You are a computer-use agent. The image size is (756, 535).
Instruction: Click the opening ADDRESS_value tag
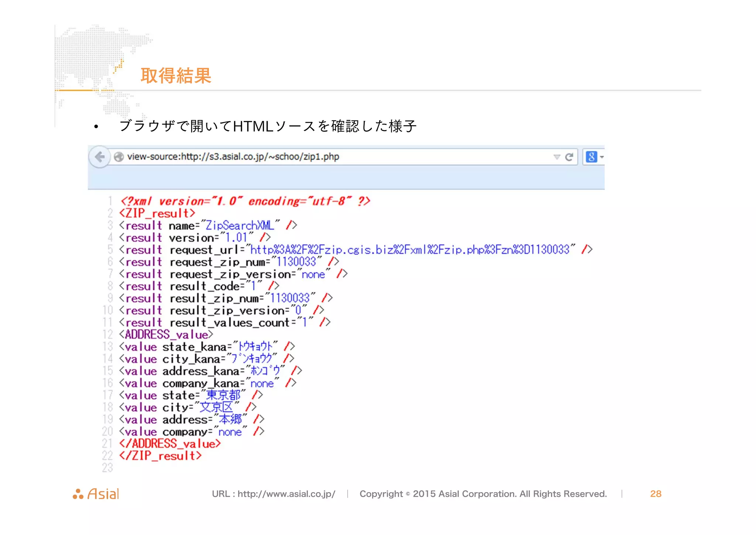[x=166, y=335]
